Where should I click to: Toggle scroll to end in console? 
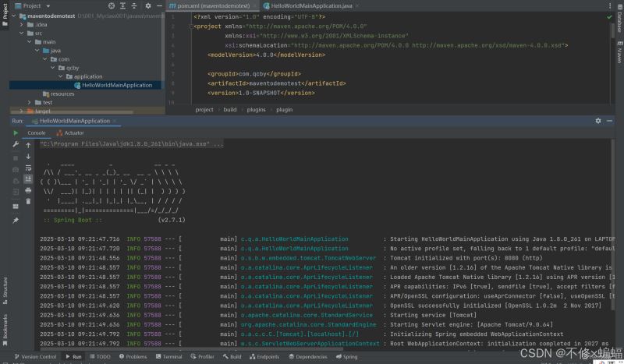[28, 179]
